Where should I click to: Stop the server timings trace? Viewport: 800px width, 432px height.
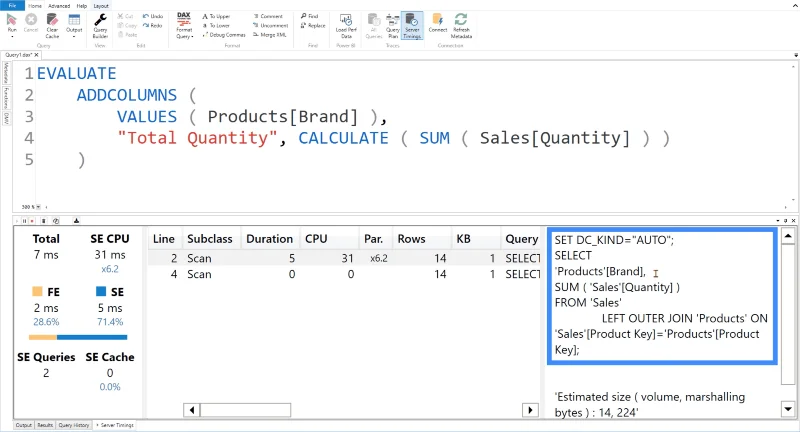coord(32,221)
